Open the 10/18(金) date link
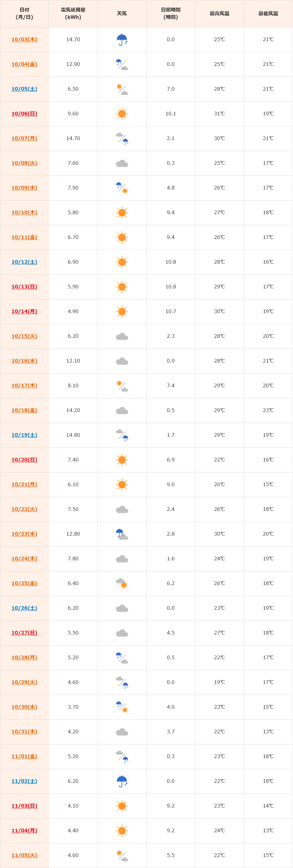This screenshot has width=293, height=868. (24, 410)
